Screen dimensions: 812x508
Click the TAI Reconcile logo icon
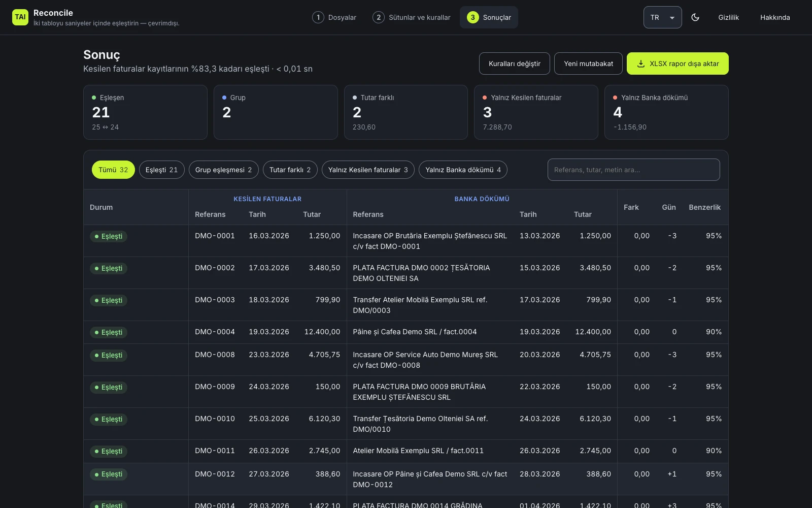[20, 17]
